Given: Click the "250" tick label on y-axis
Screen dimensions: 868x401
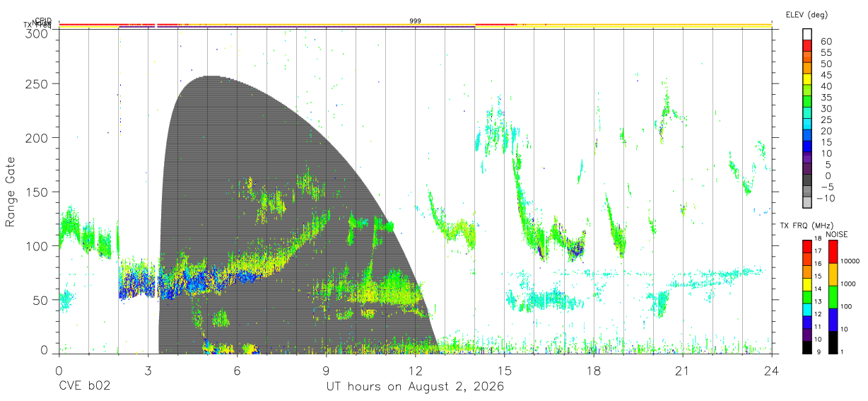Looking at the screenshot, I should [37, 83].
